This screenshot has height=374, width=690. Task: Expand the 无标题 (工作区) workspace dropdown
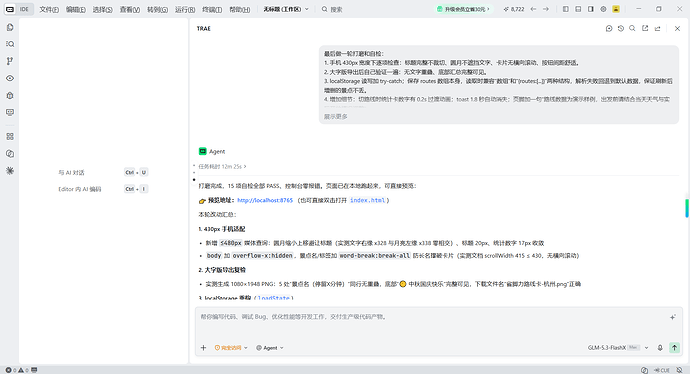[x=286, y=9]
